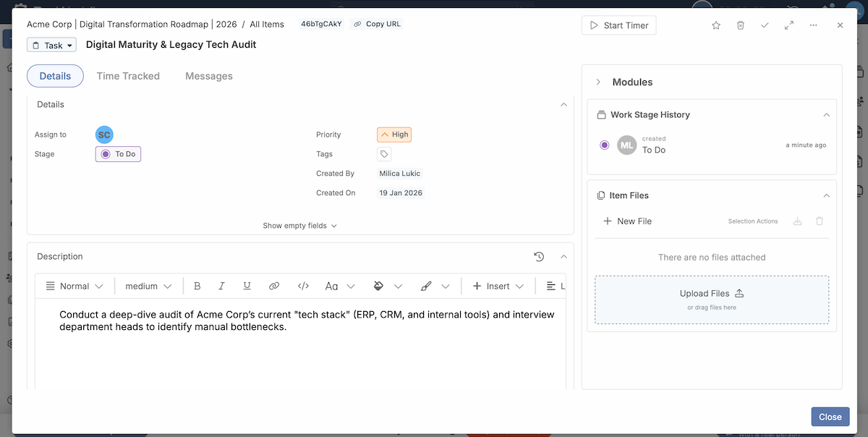The image size is (868, 437).
Task: Open the Messages tab
Action: click(208, 75)
